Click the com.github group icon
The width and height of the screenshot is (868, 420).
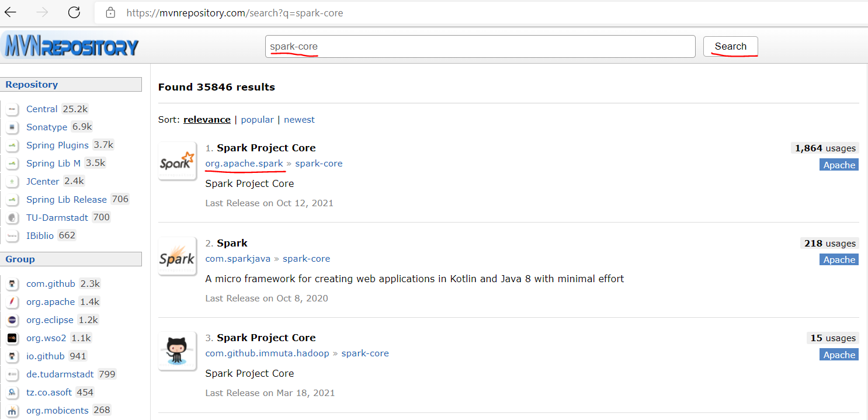12,284
